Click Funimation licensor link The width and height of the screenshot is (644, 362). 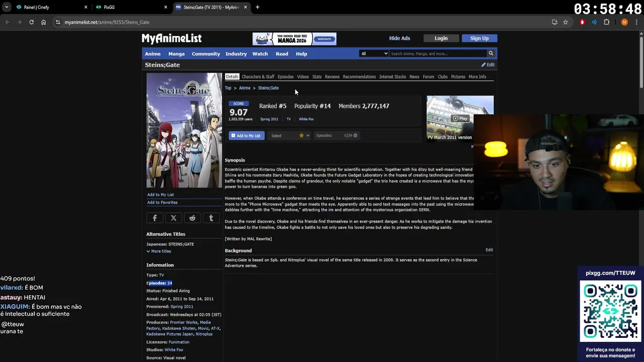click(179, 342)
